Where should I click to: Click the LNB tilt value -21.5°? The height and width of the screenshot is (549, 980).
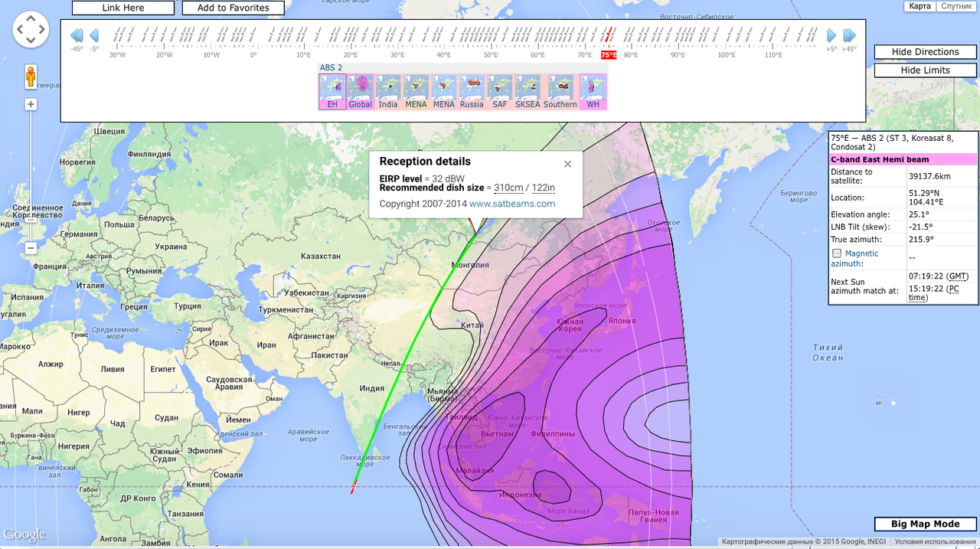point(920,227)
